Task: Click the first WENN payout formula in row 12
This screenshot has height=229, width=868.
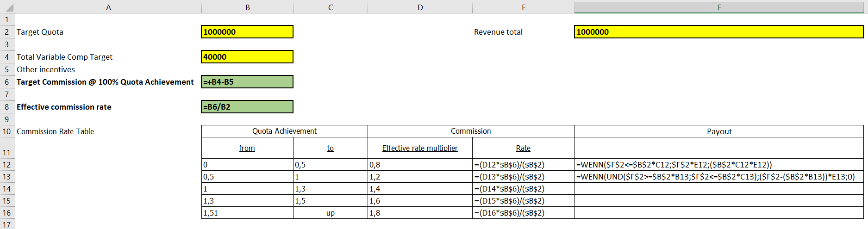Action: point(674,165)
